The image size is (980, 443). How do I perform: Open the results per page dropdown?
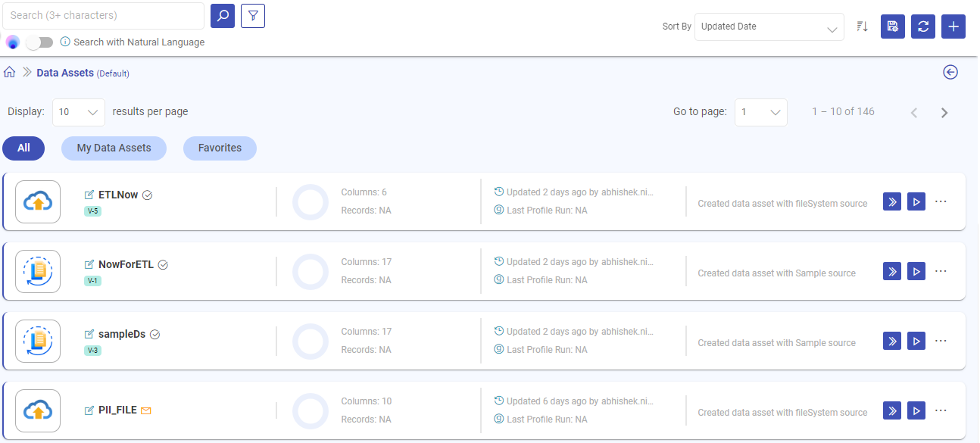(78, 111)
